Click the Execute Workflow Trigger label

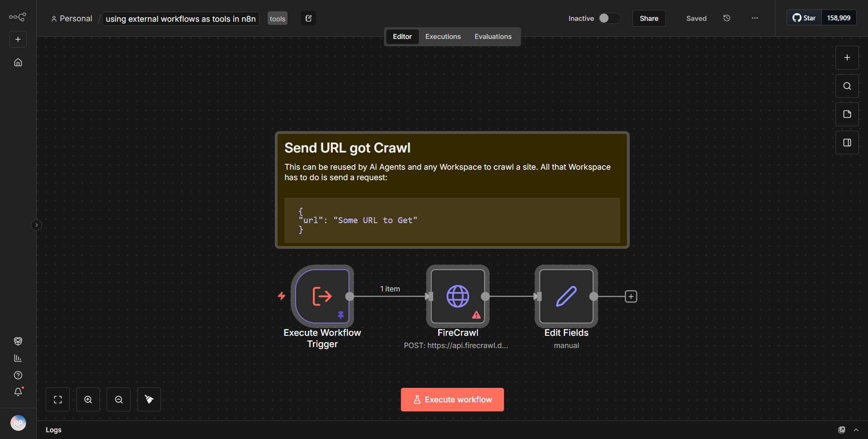(322, 338)
